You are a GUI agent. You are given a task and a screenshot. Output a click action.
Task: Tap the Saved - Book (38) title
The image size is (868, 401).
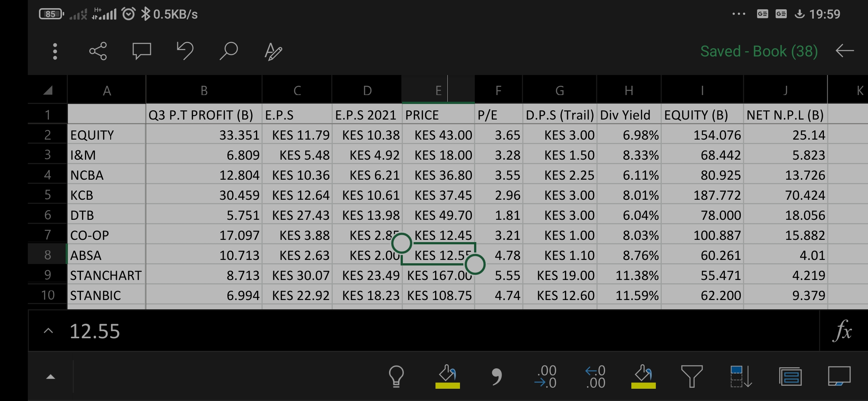pyautogui.click(x=759, y=51)
